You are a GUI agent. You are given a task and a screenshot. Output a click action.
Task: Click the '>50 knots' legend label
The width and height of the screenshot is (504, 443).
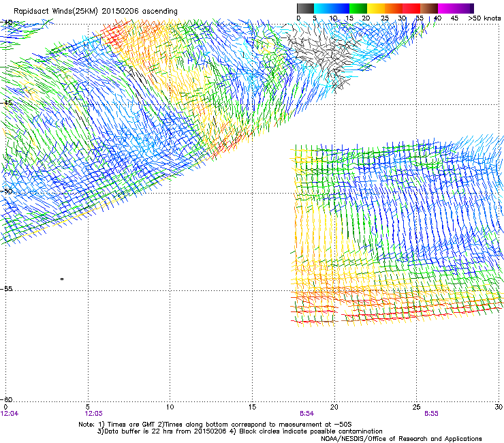point(484,18)
